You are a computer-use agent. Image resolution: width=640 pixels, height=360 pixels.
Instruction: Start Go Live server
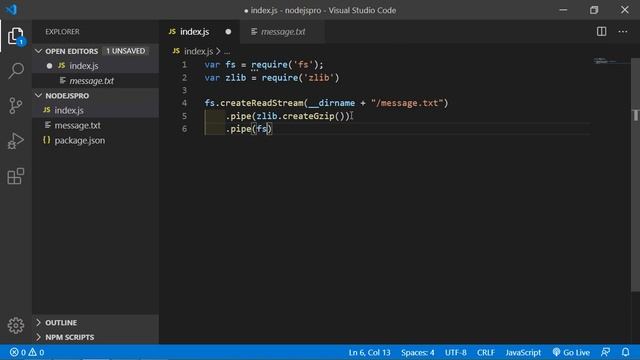click(571, 352)
